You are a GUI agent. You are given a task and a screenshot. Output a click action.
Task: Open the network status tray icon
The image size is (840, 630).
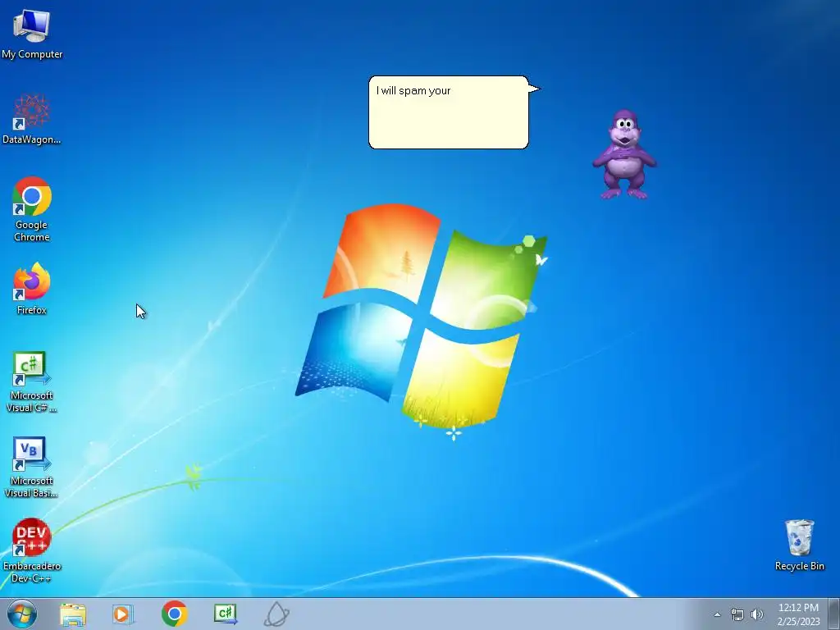tap(737, 614)
